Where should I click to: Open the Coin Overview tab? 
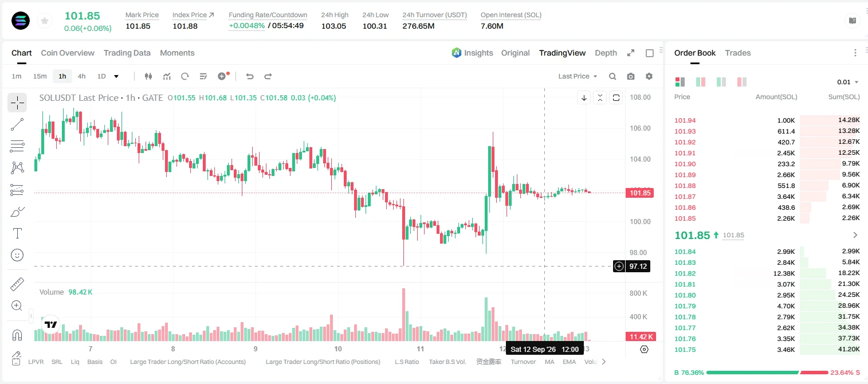(x=68, y=53)
